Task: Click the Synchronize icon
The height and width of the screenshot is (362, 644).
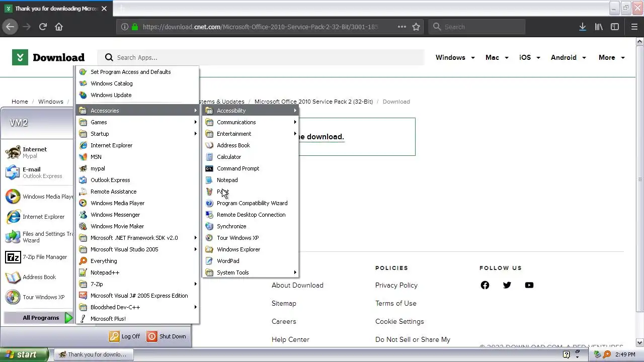Action: [209, 226]
